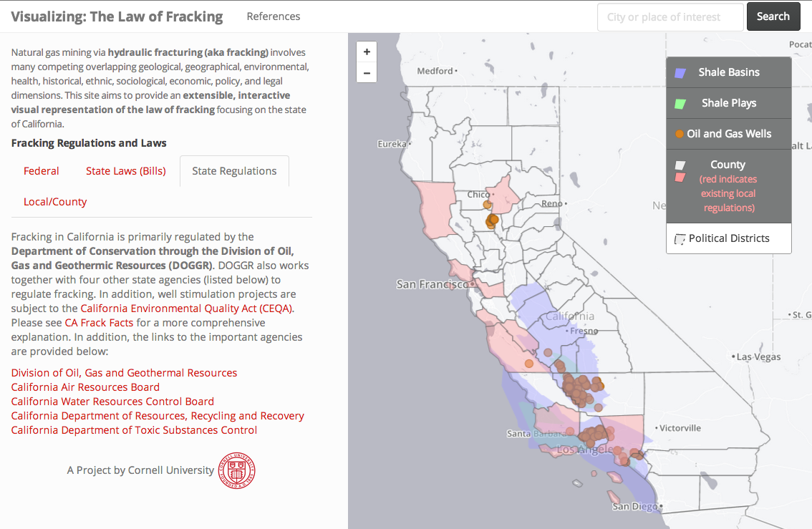This screenshot has height=529, width=812.
Task: Zoom in on the map
Action: [x=367, y=52]
